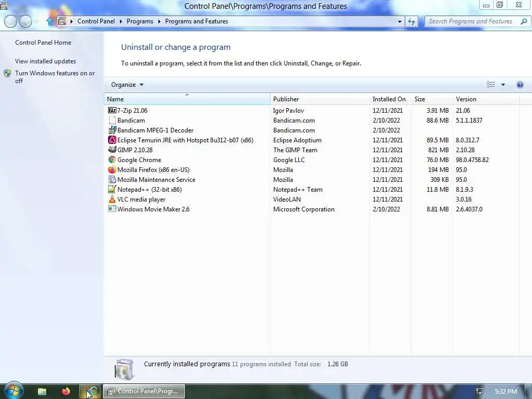Image resolution: width=532 pixels, height=399 pixels.
Task: Click the Notepad++ program icon
Action: (112, 189)
